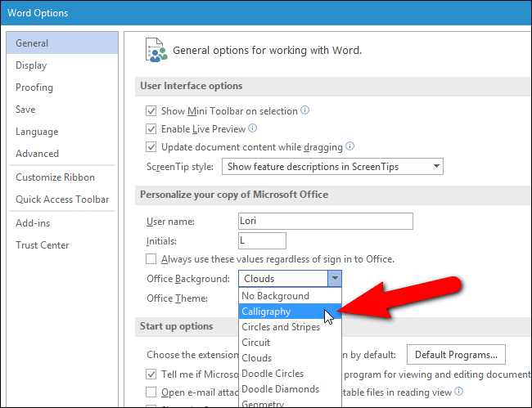This screenshot has width=532, height=408.
Task: Check Always use these values regardless of sign in
Action: point(151,259)
